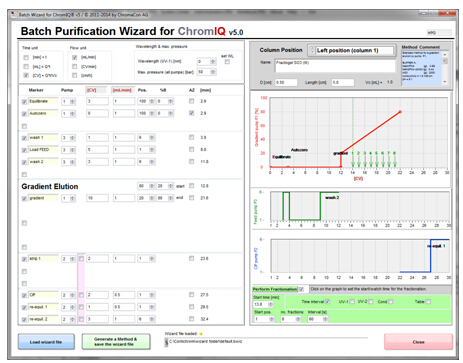Click the Method Comment scrollbar
The width and height of the screenshot is (463, 363).
coord(445,68)
